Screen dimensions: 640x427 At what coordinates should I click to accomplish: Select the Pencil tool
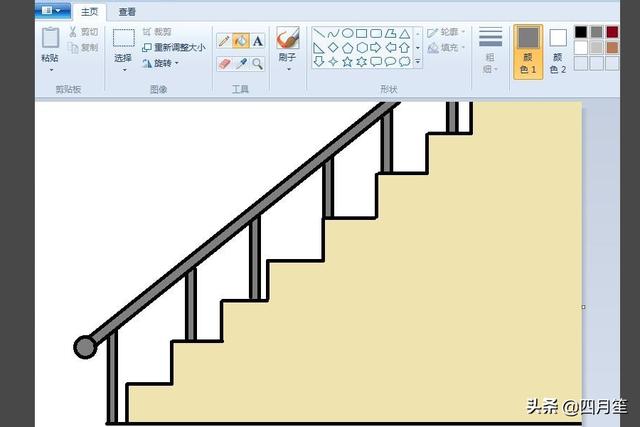(x=224, y=41)
